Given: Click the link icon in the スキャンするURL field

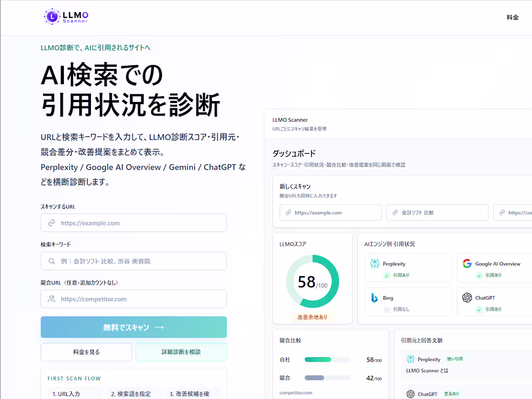Looking at the screenshot, I should tap(52, 223).
